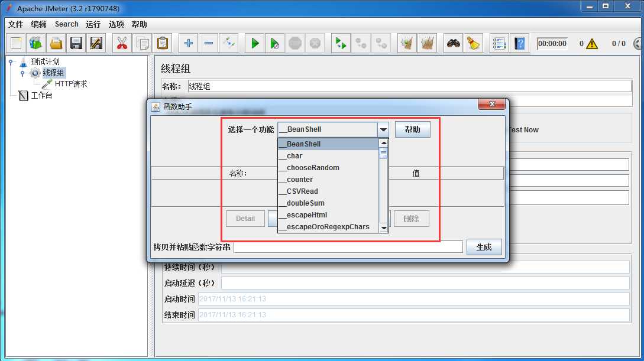Screen dimensions: 644x361
Task: Open the 帮助 menu in menu bar
Action: 139,24
